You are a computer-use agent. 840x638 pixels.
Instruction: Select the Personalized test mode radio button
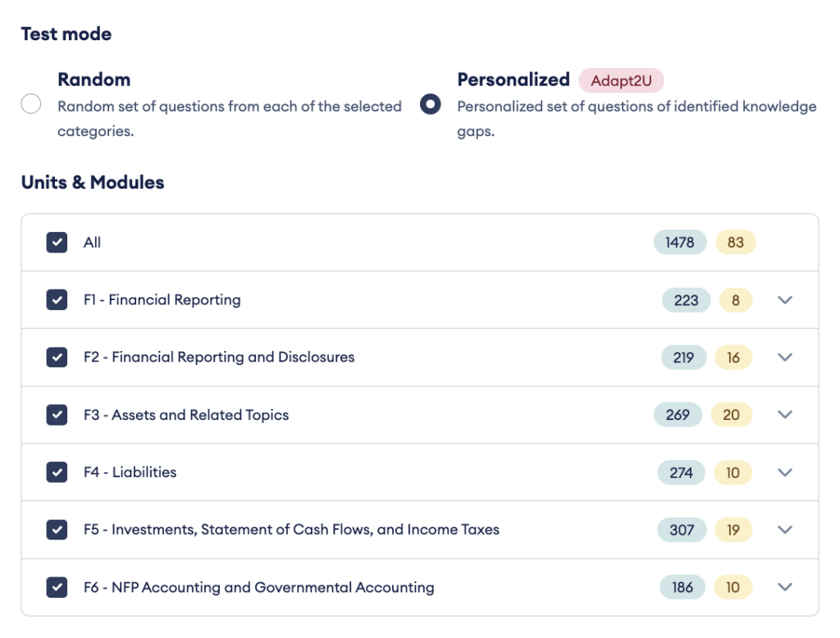430,105
